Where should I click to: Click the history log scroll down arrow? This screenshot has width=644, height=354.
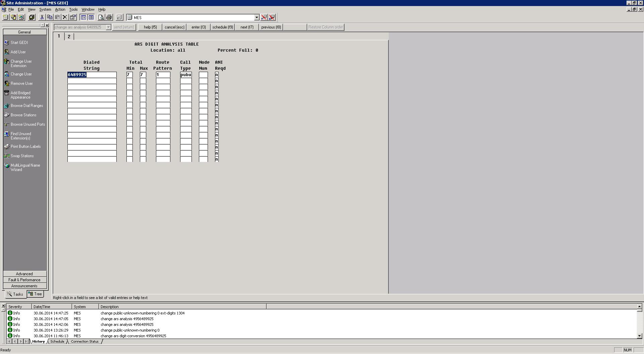click(639, 336)
